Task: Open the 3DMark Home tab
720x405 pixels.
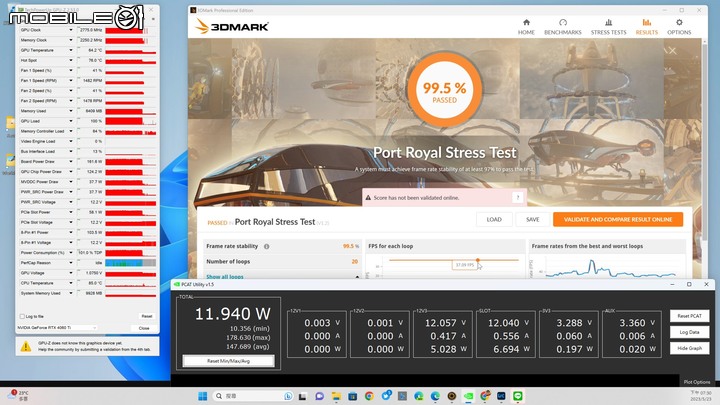Action: click(526, 27)
